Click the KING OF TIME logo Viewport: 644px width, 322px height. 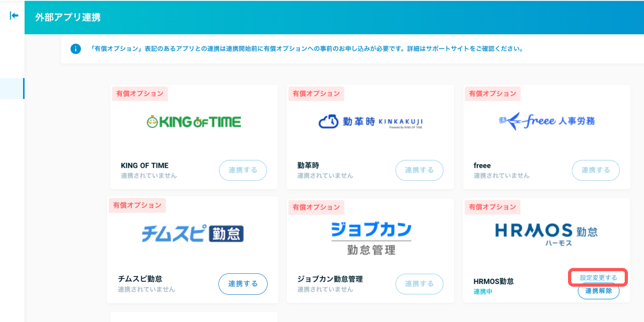[x=194, y=122]
